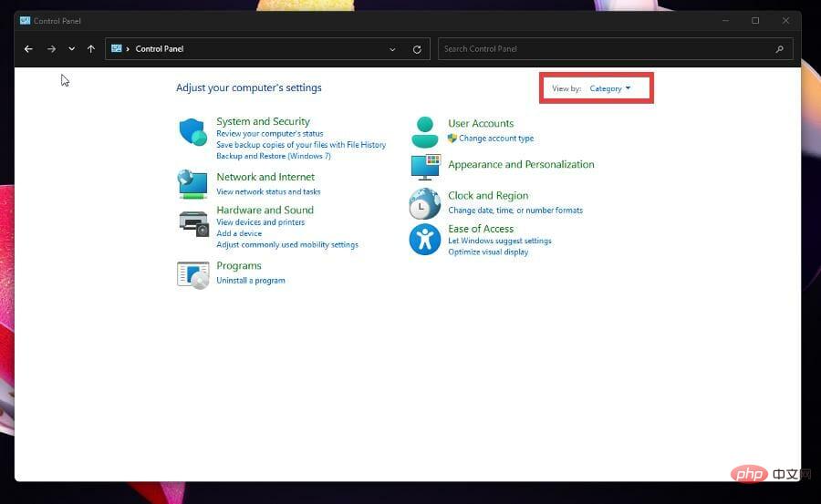Select Uninstall a program link
Screen dimensions: 821x504
tap(251, 281)
